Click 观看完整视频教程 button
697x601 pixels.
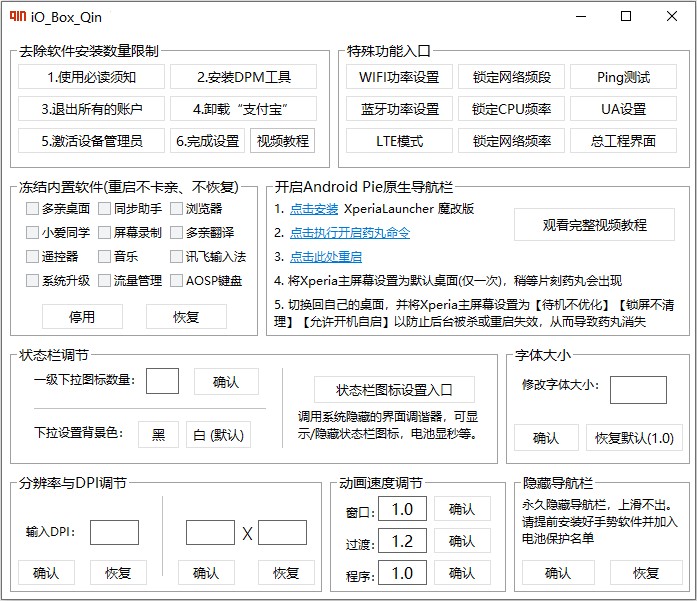tap(594, 225)
